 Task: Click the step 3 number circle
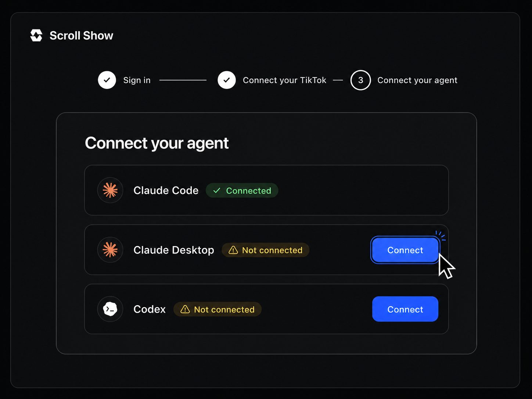click(360, 80)
